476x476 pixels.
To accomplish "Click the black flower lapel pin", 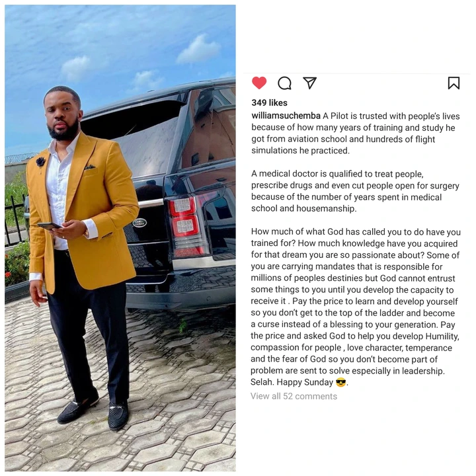I will 41,162.
